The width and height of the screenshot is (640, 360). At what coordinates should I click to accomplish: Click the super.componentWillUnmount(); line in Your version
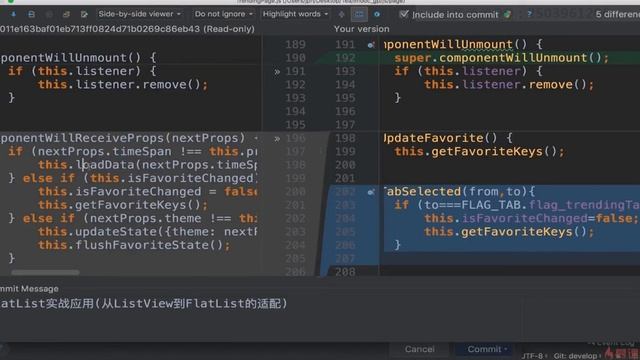pos(501,58)
